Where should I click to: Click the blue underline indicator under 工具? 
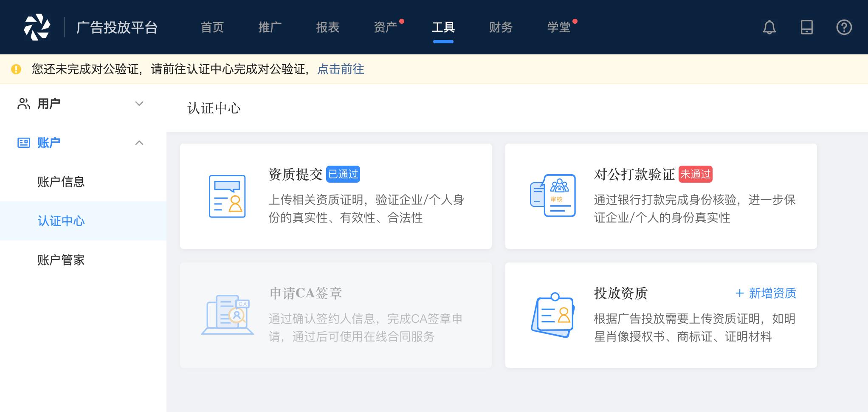pyautogui.click(x=443, y=42)
